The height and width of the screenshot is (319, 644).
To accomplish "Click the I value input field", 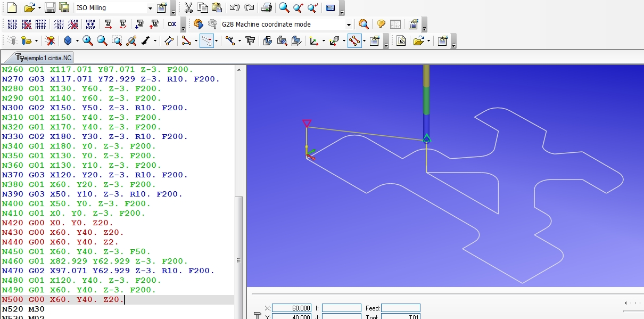I will [x=341, y=308].
